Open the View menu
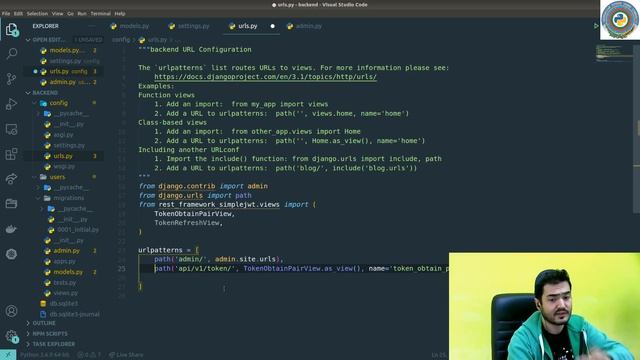640x360 pixels. 57,13
